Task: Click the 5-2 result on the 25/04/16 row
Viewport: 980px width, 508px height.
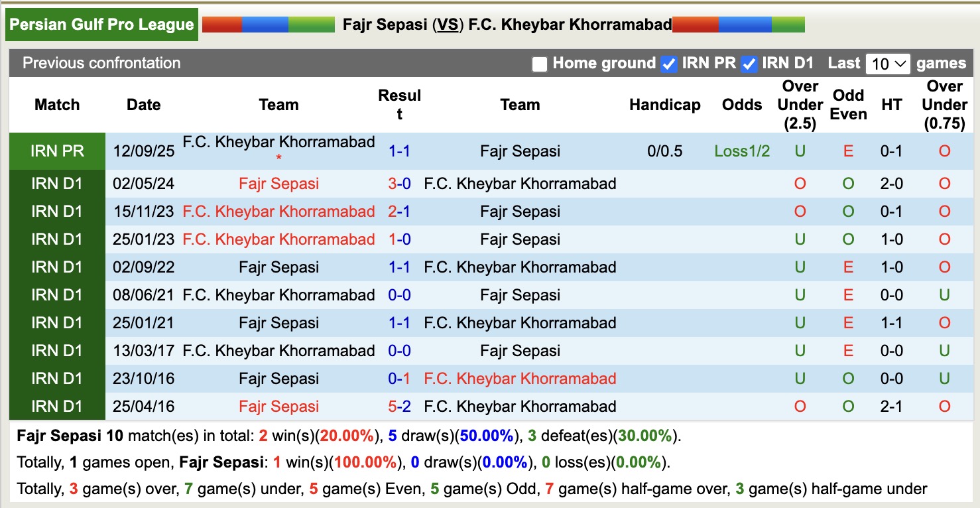Action: click(400, 406)
